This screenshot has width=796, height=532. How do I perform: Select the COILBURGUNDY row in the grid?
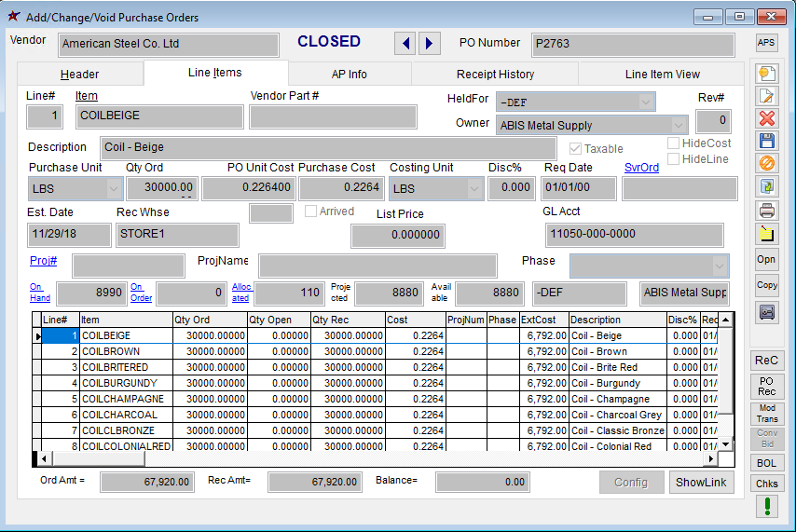[115, 383]
